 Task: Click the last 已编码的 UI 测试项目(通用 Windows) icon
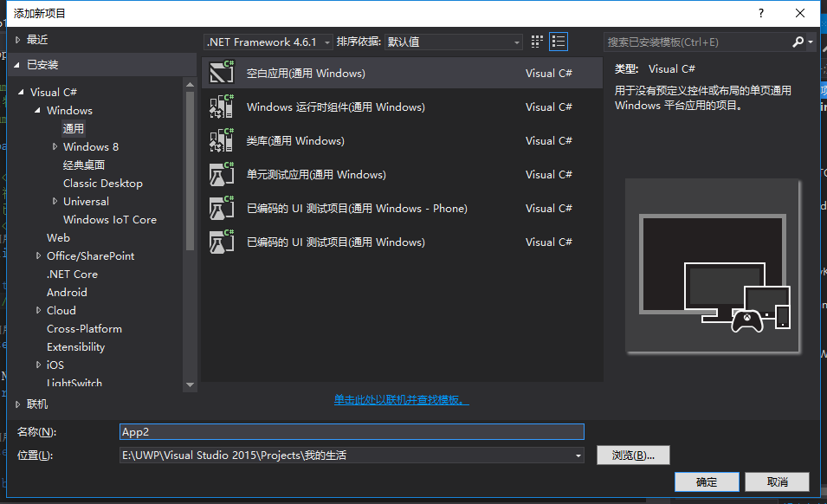(x=222, y=242)
